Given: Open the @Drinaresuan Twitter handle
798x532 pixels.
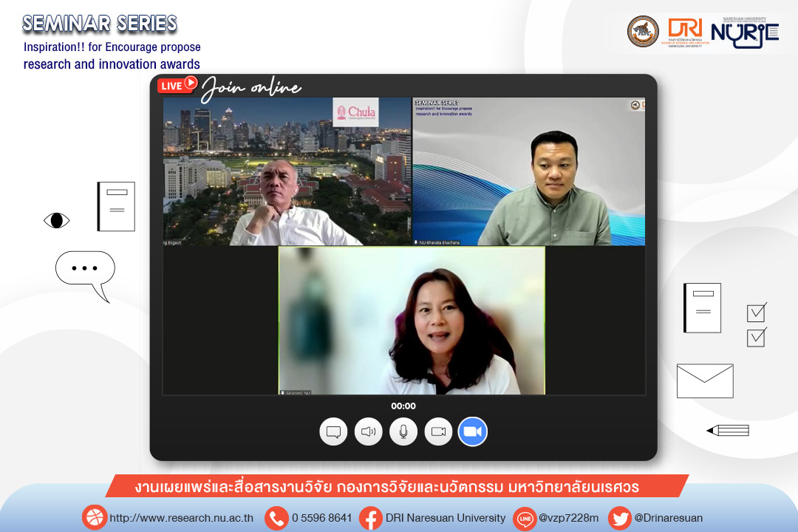Looking at the screenshot, I should pos(668,518).
